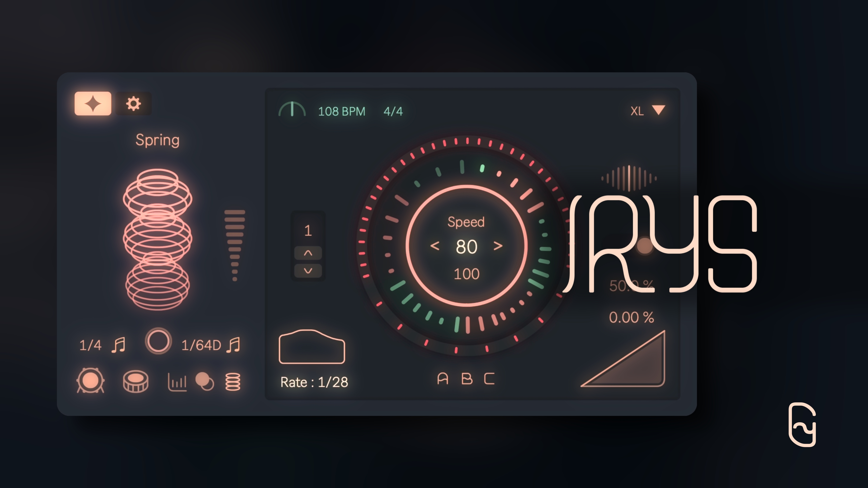Screen dimensions: 868x488
Task: Select slot B
Action: 467,379
